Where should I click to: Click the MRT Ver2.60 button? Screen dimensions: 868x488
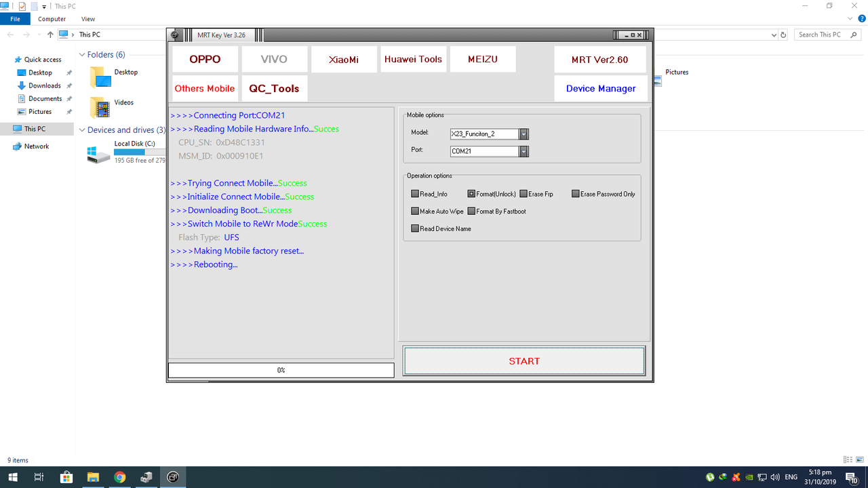tap(600, 59)
